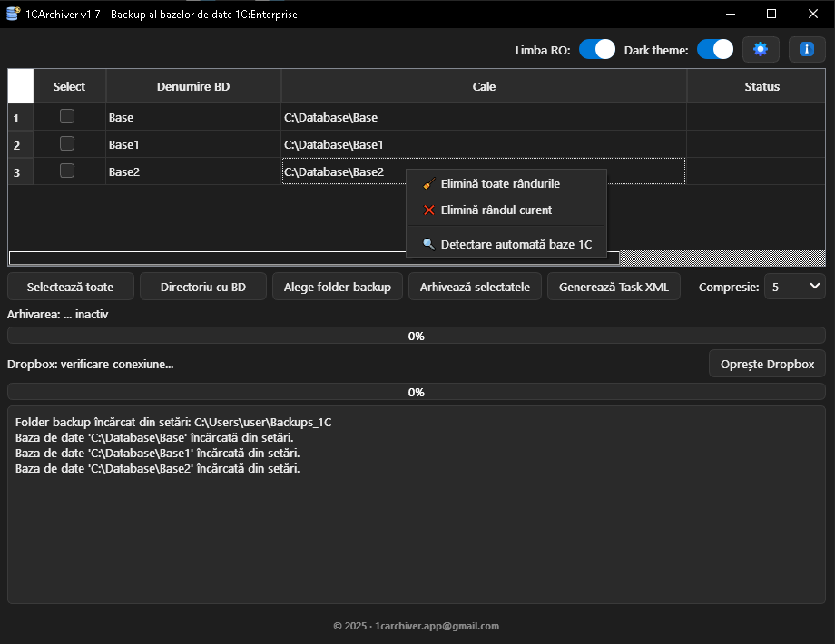Image resolution: width=835 pixels, height=644 pixels.
Task: Check the Select checkbox for Base1
Action: [66, 144]
